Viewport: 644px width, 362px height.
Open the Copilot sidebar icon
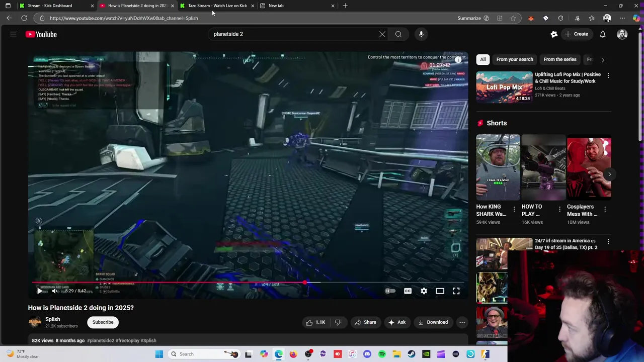[636, 18]
